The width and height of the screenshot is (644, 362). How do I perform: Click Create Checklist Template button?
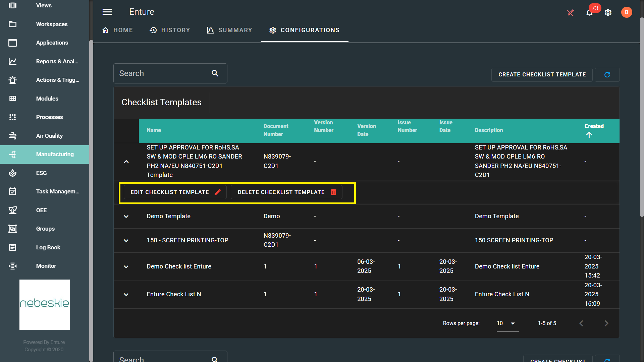(x=542, y=74)
